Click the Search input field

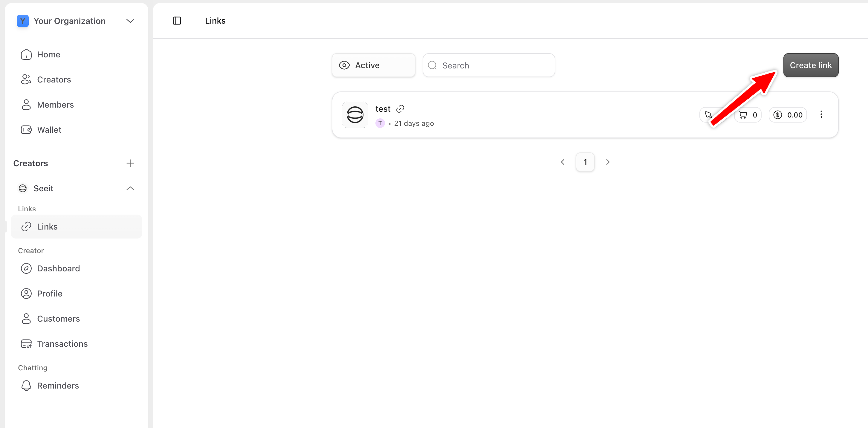[x=489, y=65]
